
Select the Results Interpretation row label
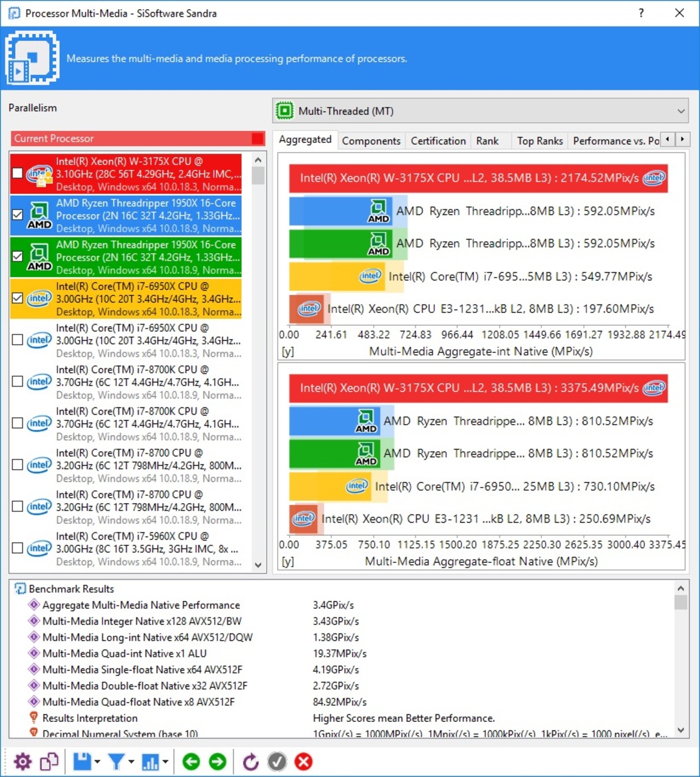(x=90, y=718)
